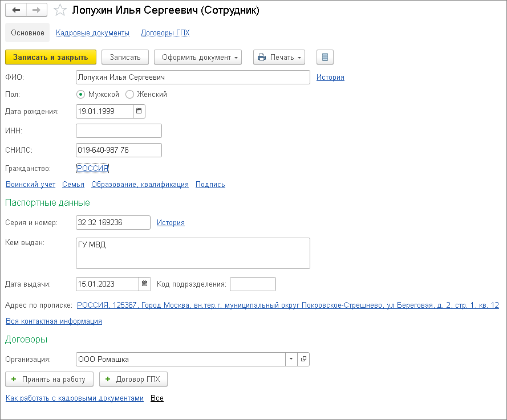
Task: Add employee to favorites with star
Action: point(60,10)
